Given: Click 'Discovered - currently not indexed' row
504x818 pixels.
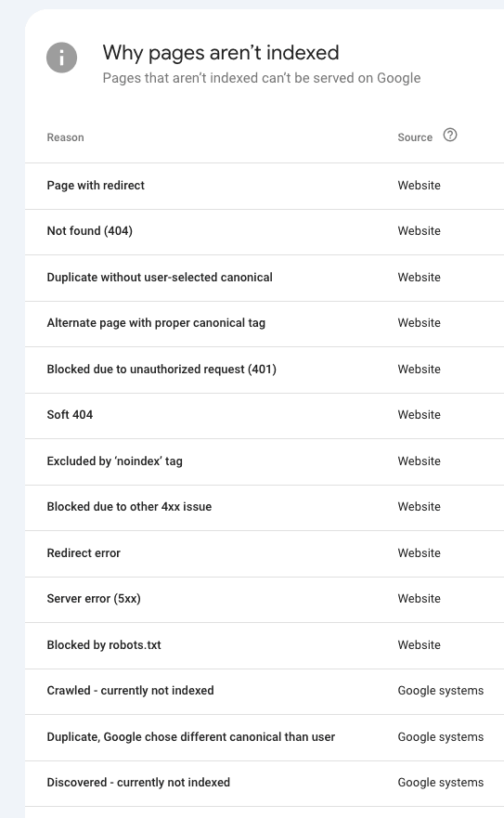Looking at the screenshot, I should click(x=265, y=783).
